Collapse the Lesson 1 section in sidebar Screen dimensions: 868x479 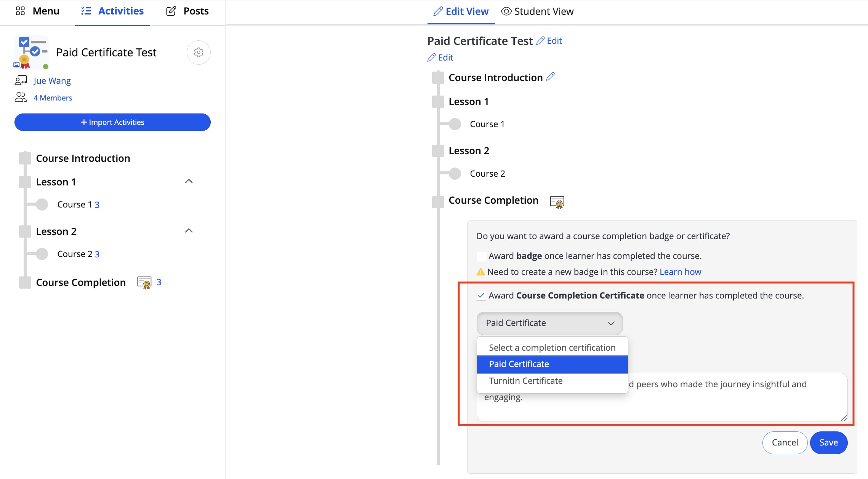tap(189, 182)
